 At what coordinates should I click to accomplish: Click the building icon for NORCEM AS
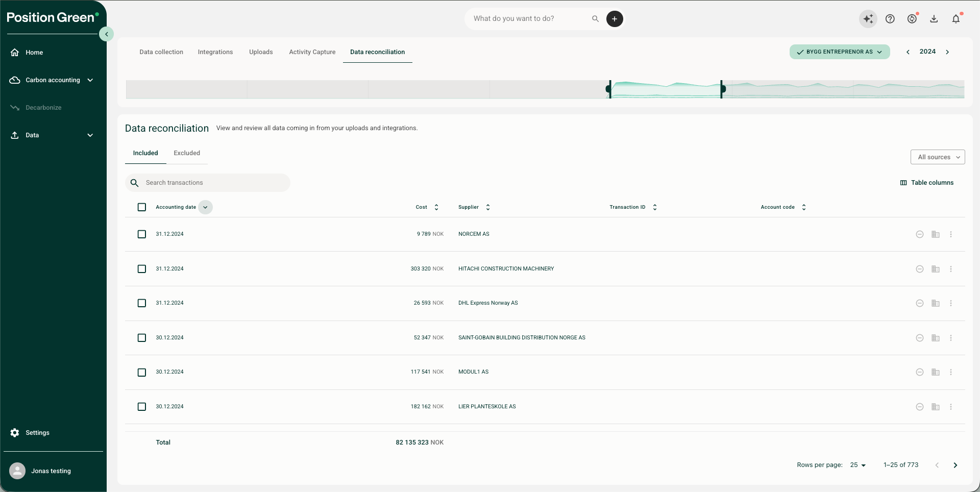coord(936,234)
